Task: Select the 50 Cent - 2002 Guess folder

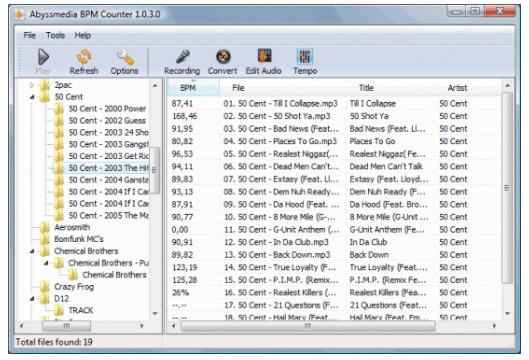Action: click(x=107, y=120)
